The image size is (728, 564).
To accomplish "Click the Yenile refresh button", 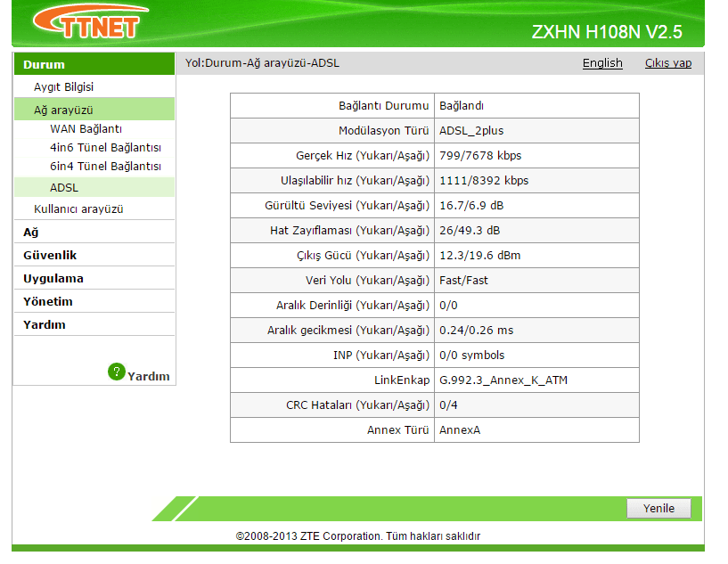I will click(x=658, y=508).
